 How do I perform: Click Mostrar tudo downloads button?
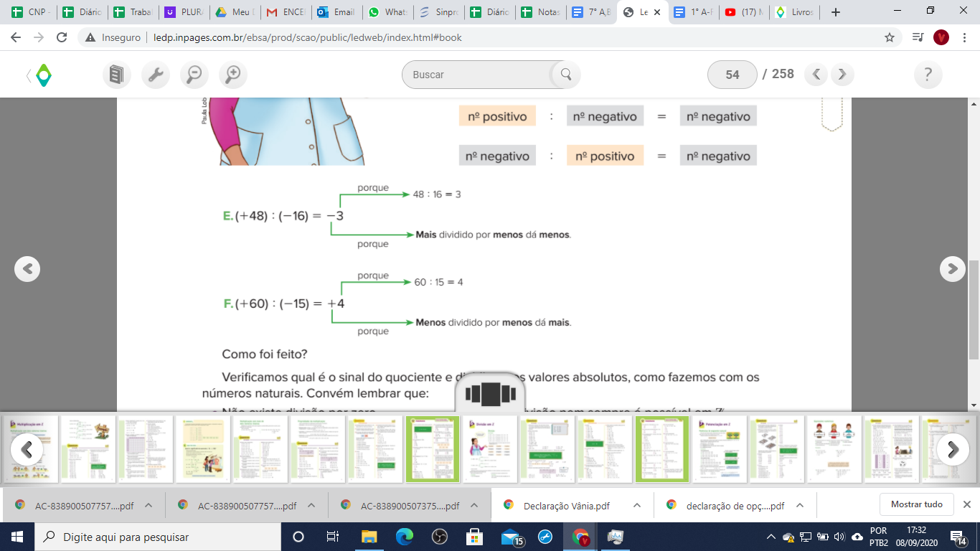tap(916, 504)
